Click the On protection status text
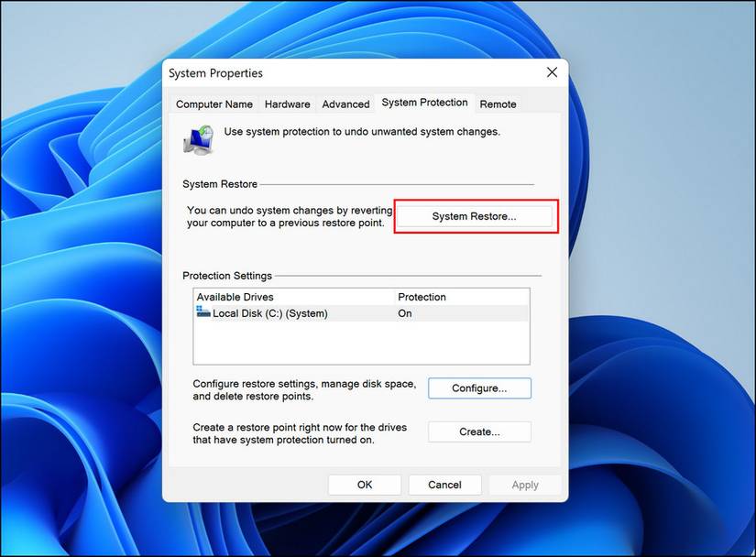Viewport: 756px width, 557px height. [403, 312]
